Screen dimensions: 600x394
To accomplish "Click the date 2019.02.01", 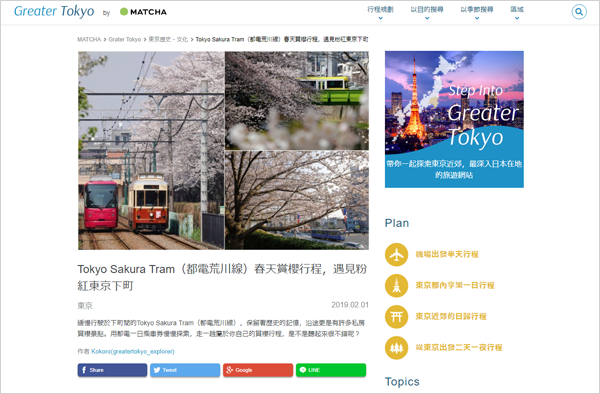I will 350,305.
